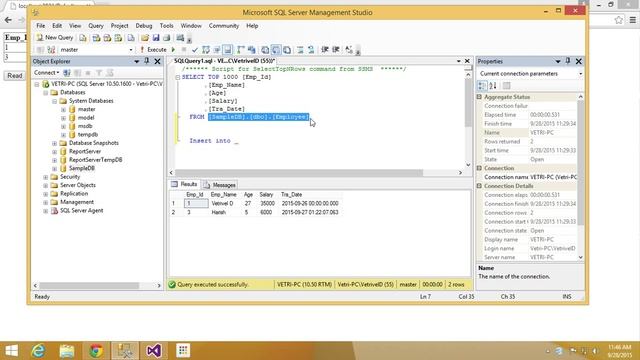Click Specify Values for Template Parameters icon
This screenshot has height=360, width=640.
pos(349,50)
